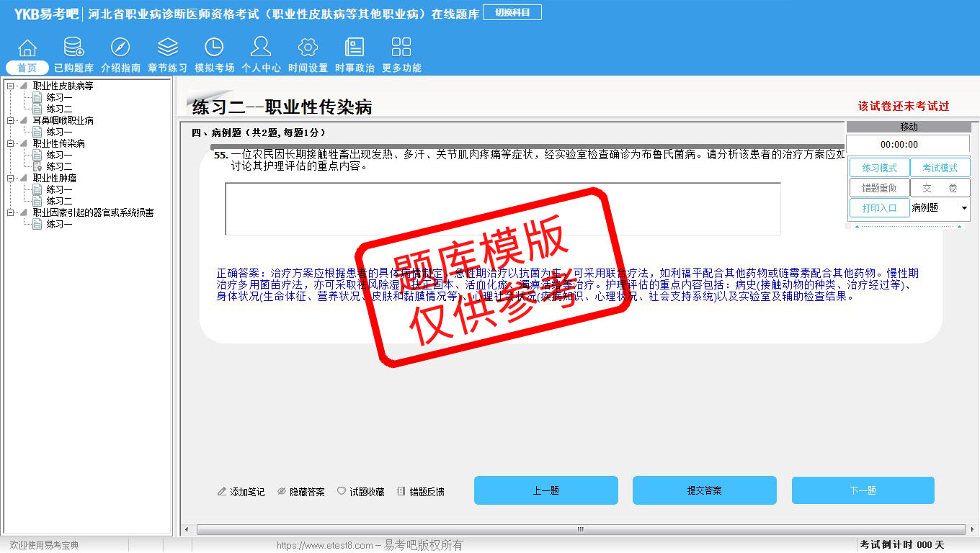Click the 职业性皮肤病等 folder icon
This screenshot has width=980, height=553.
tap(24, 86)
